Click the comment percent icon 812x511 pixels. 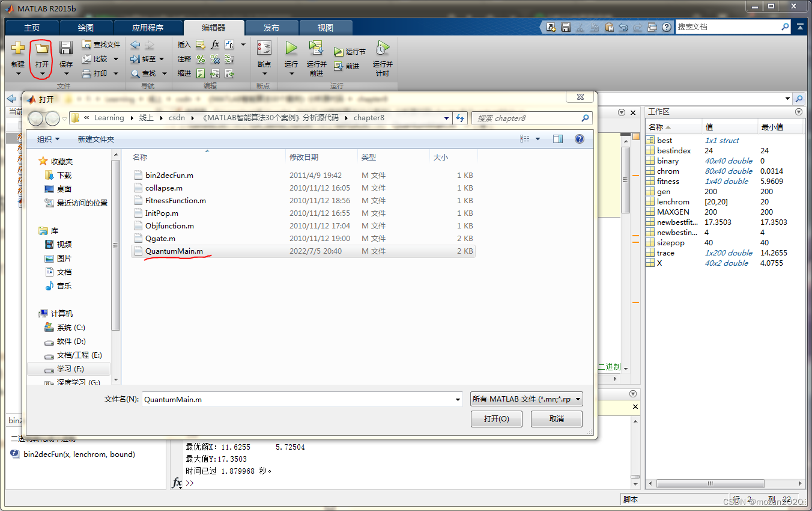[x=201, y=59]
